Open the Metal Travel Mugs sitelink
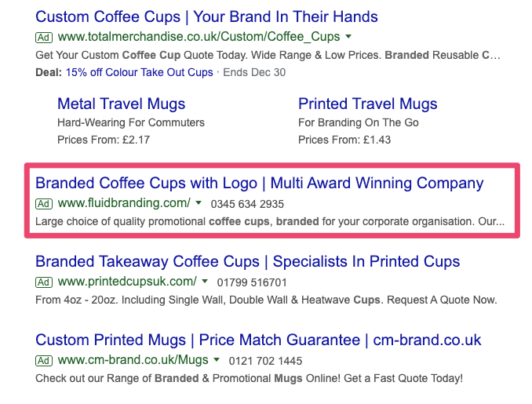 tap(122, 104)
